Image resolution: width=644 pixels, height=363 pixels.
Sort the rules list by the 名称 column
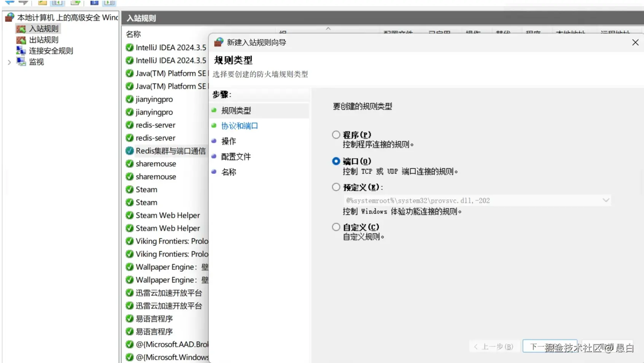[134, 34]
